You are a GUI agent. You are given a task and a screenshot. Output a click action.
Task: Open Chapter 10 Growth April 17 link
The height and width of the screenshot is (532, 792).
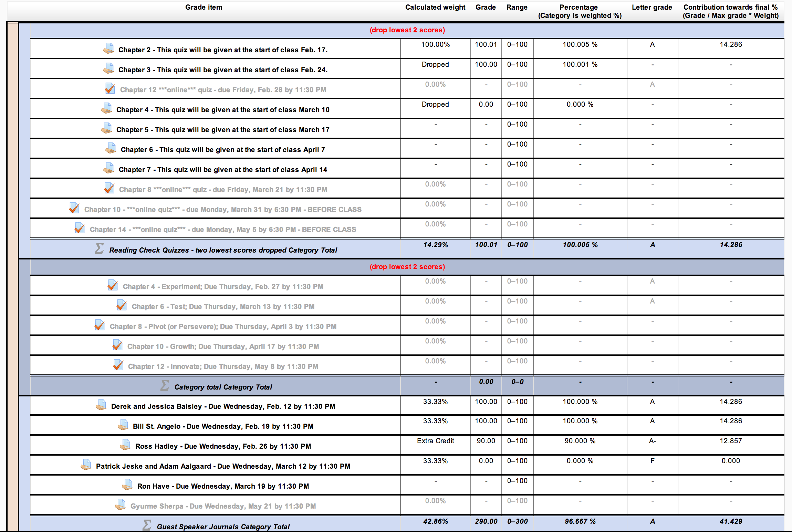(x=223, y=347)
